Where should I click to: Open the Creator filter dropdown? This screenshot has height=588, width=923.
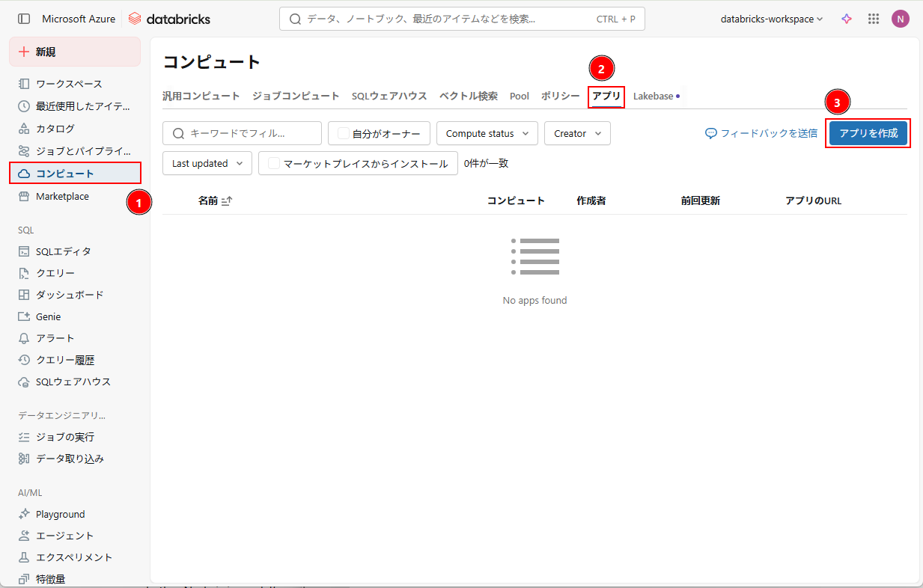pos(576,133)
